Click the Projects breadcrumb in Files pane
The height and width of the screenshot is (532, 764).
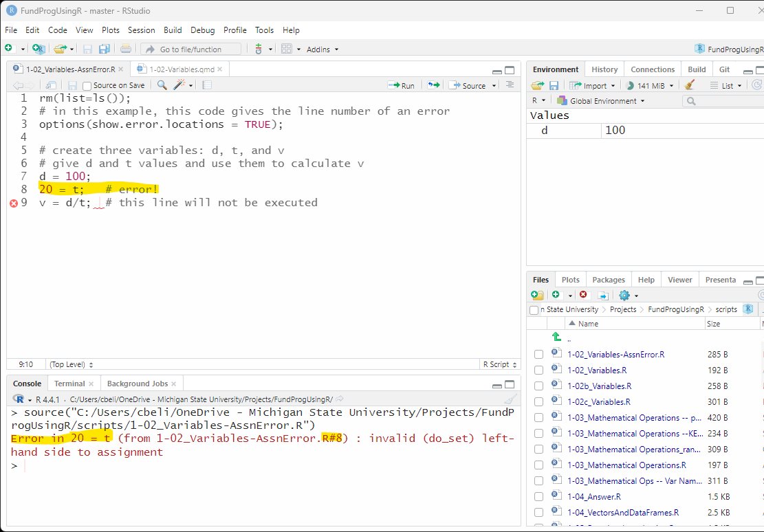623,309
